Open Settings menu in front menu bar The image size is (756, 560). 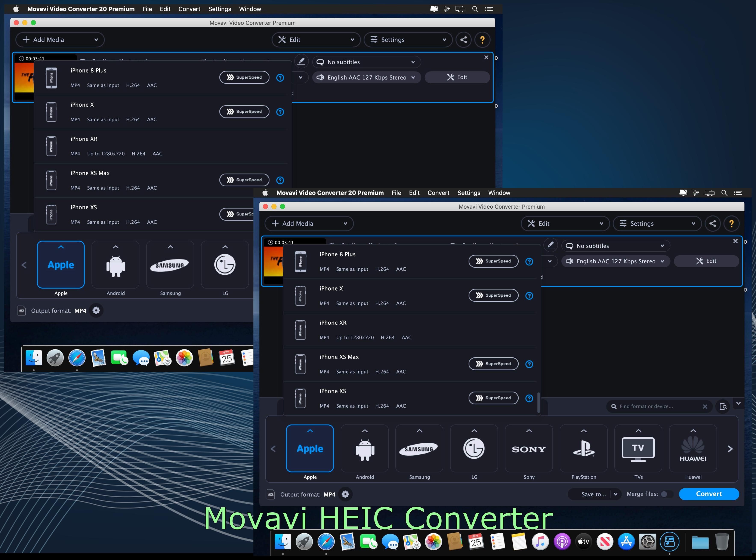pos(469,193)
